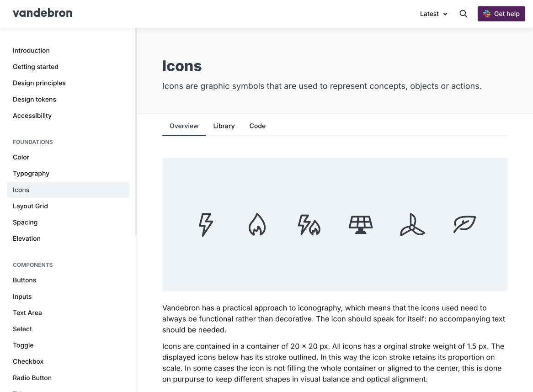
Task: Click the leaf icon
Action: tap(464, 224)
